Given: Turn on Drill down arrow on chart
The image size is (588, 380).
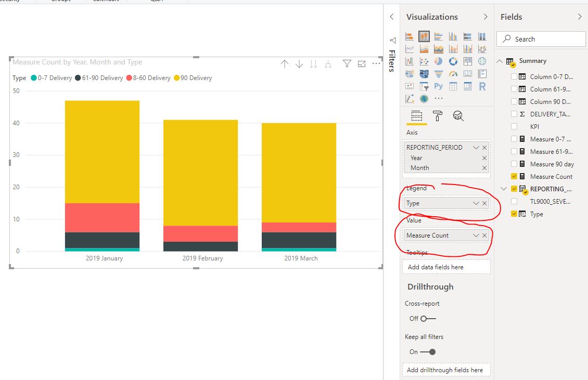Looking at the screenshot, I should coord(299,64).
